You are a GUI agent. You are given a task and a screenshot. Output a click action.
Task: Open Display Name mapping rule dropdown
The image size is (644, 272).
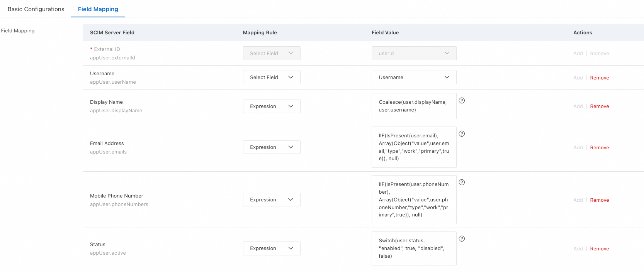[x=271, y=106]
